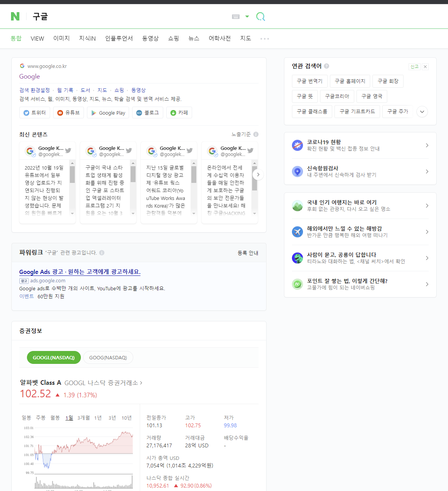The height and width of the screenshot is (491, 448).
Task: Expand related searches with down chevron
Action: pos(422,112)
